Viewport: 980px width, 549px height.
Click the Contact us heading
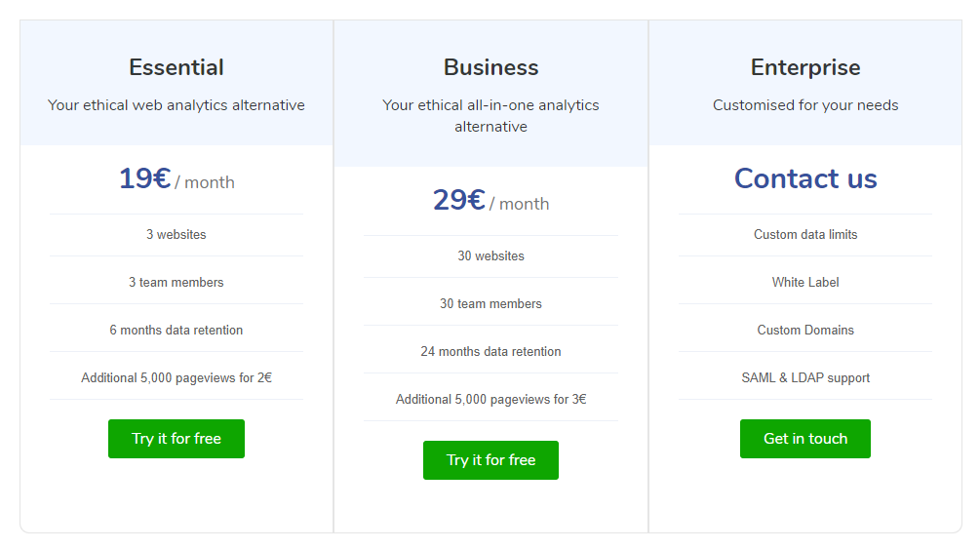pyautogui.click(x=805, y=178)
